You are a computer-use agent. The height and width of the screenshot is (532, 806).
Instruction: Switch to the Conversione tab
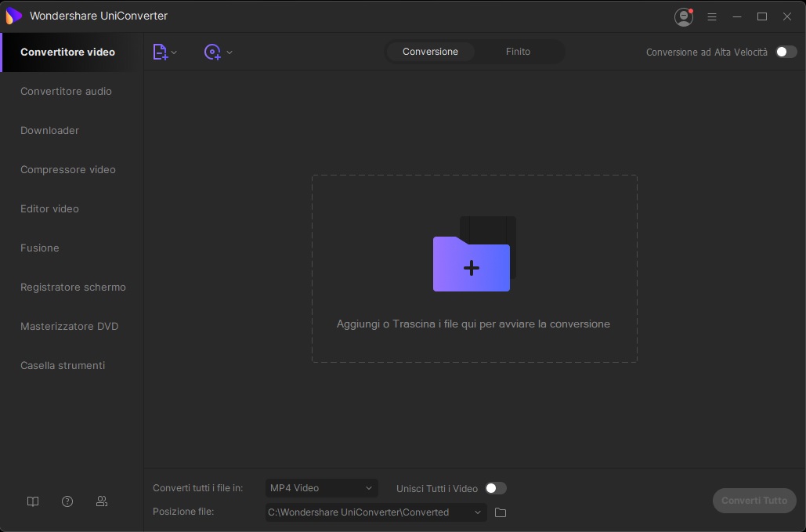pyautogui.click(x=430, y=52)
